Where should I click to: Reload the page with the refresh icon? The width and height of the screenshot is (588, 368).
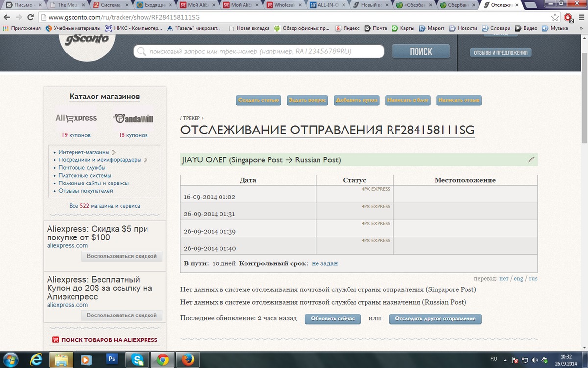click(30, 17)
